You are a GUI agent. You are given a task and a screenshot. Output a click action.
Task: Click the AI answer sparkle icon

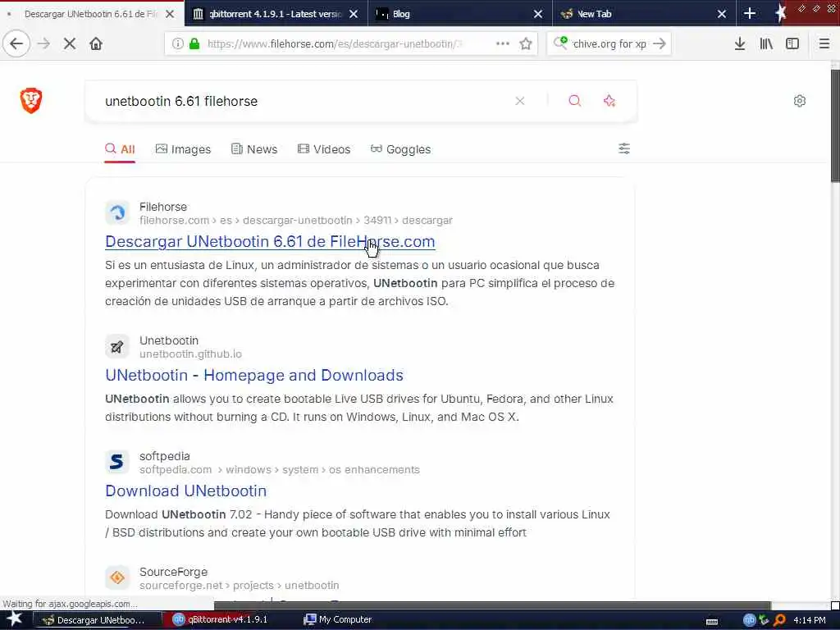[609, 101]
